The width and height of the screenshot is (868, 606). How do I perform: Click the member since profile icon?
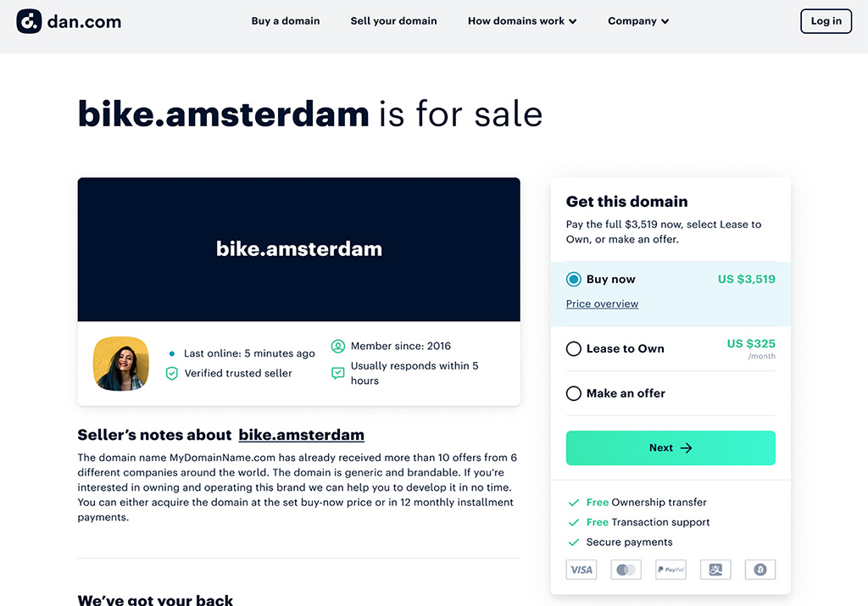pyautogui.click(x=337, y=347)
